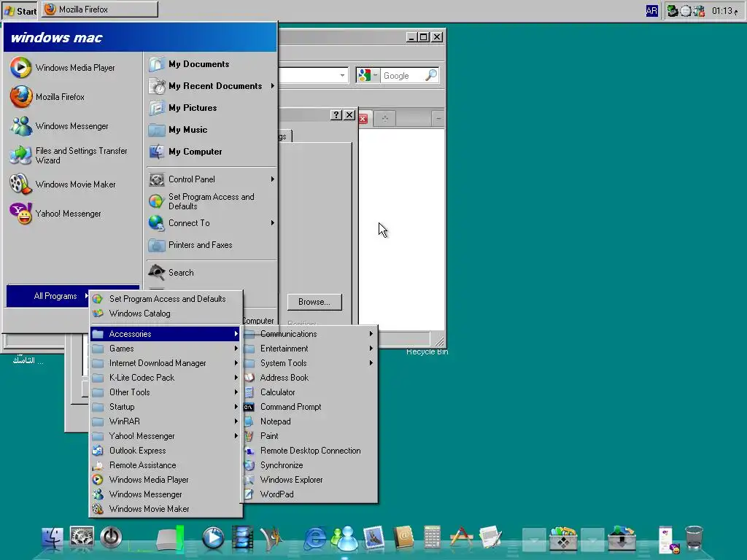
Task: Open the filmstrip movie icon in the dock
Action: pyautogui.click(x=242, y=538)
